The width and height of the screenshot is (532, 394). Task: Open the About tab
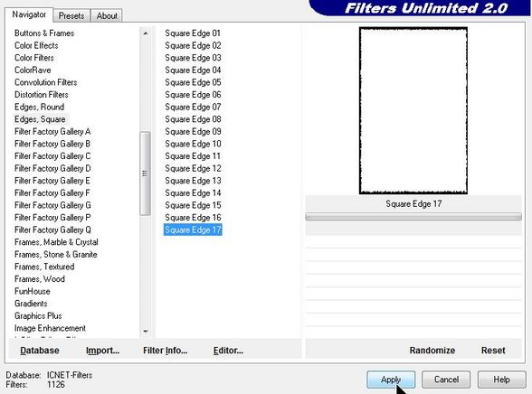point(107,16)
